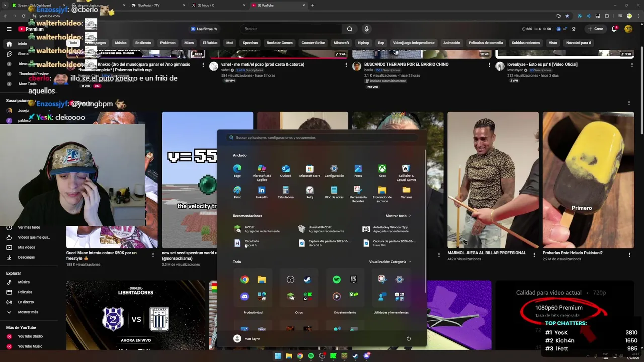
Task: Open MARMOL JUEGA AL BILLAR video thumbnail
Action: pyautogui.click(x=493, y=180)
